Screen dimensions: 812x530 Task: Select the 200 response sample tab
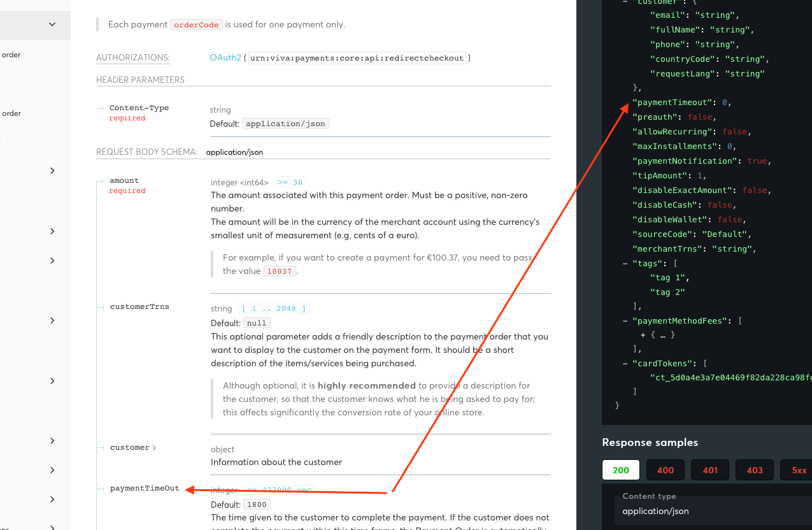[x=621, y=470]
